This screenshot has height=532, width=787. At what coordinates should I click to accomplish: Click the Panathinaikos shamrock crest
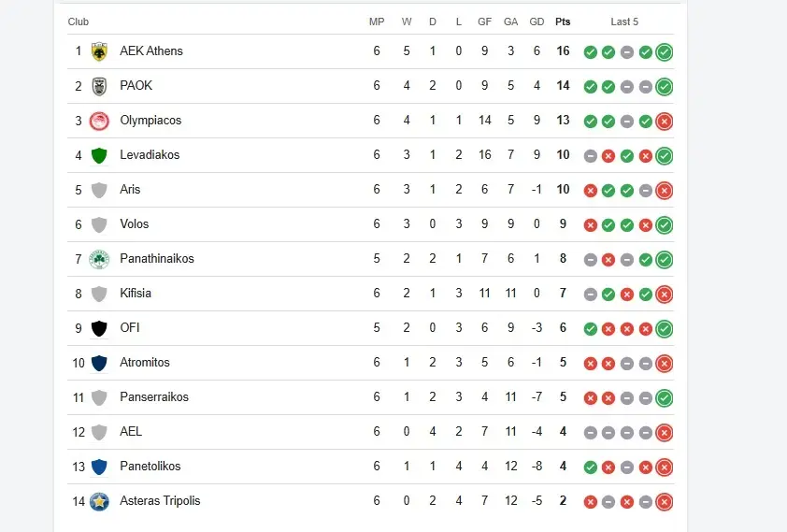pyautogui.click(x=99, y=259)
